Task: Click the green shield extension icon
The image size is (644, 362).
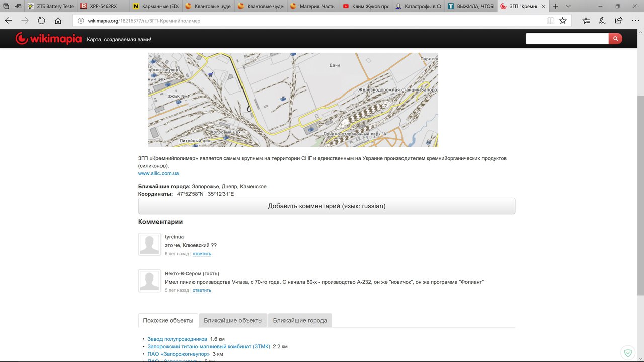Action: tap(627, 352)
